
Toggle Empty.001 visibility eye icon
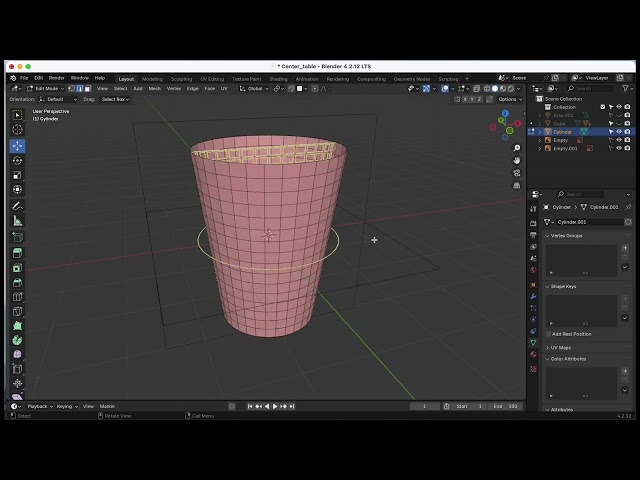pos(619,148)
